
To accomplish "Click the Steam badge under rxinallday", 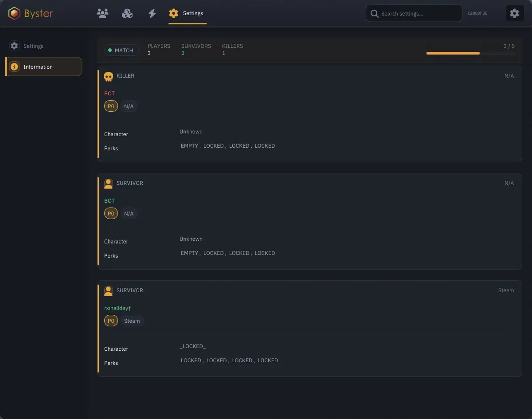I will click(x=132, y=321).
